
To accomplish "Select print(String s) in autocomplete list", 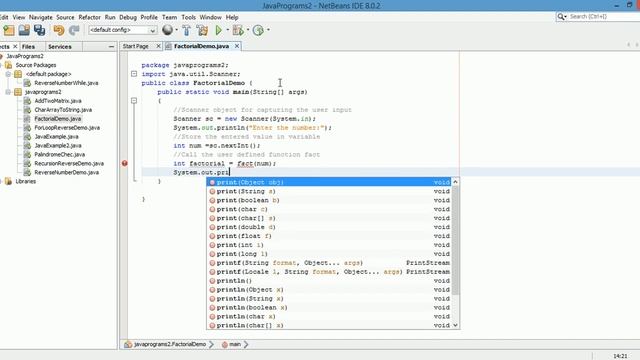I will point(329,191).
